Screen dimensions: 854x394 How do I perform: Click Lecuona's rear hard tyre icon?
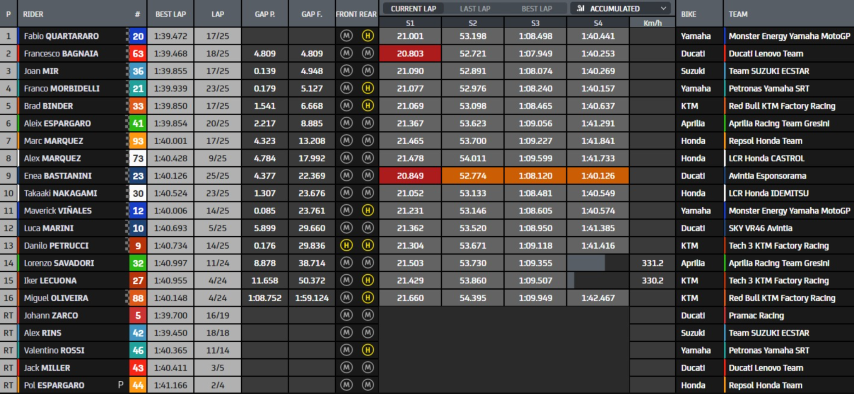click(368, 280)
